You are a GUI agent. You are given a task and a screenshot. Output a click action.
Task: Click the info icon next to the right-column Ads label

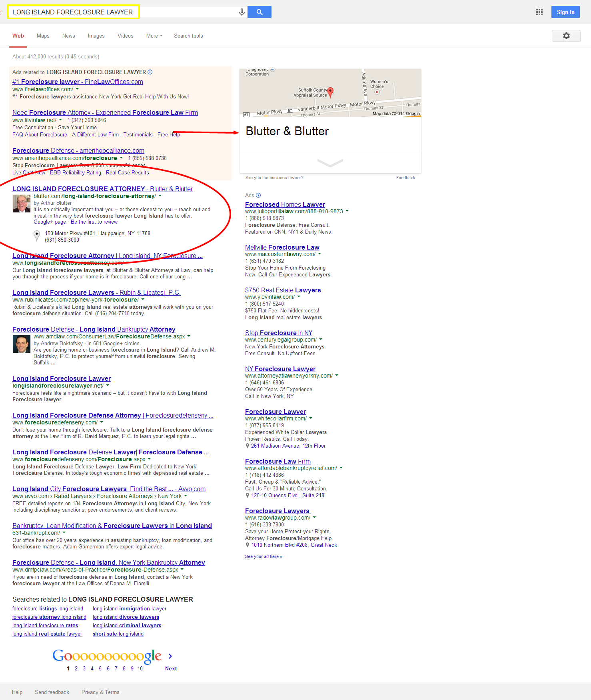tap(258, 195)
